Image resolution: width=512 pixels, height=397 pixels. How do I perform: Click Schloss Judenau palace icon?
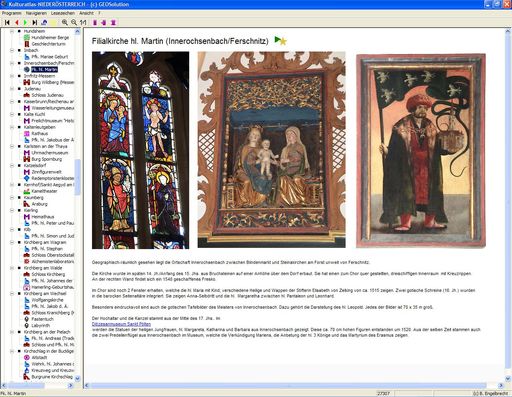(x=27, y=95)
